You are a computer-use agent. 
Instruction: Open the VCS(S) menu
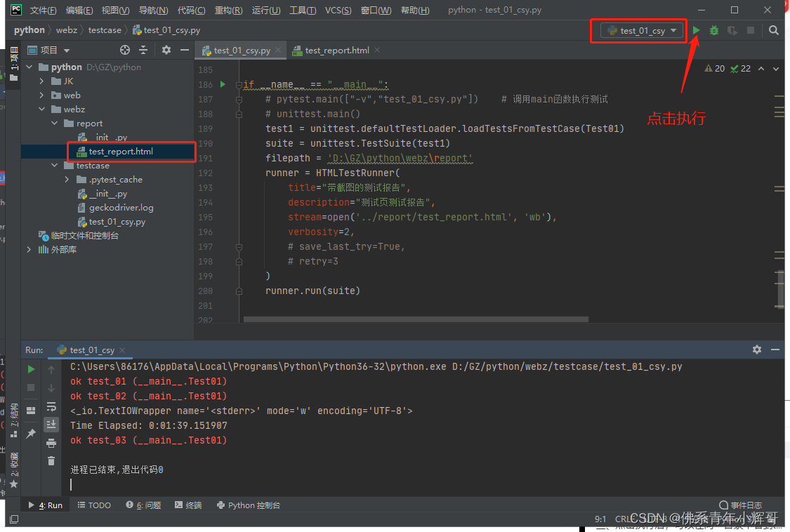click(338, 10)
